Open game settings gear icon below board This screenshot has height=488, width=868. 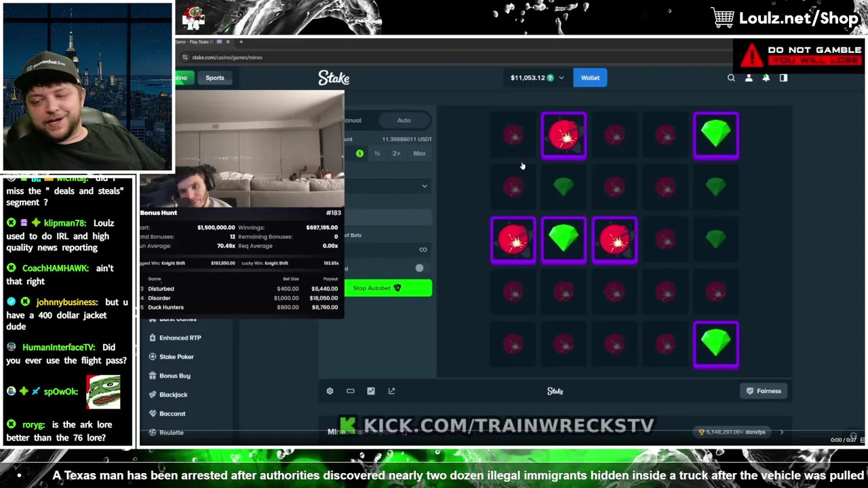tap(330, 391)
